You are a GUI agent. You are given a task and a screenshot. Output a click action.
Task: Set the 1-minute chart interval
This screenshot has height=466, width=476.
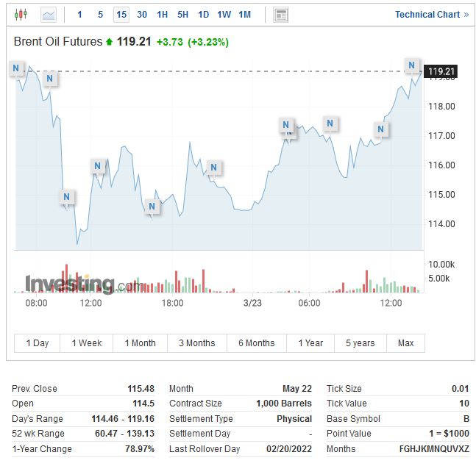(80, 15)
